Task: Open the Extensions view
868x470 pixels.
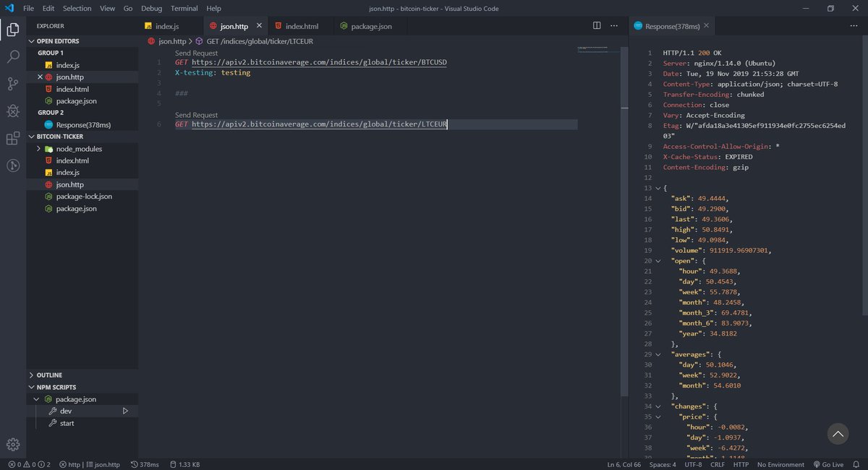Action: click(x=13, y=138)
